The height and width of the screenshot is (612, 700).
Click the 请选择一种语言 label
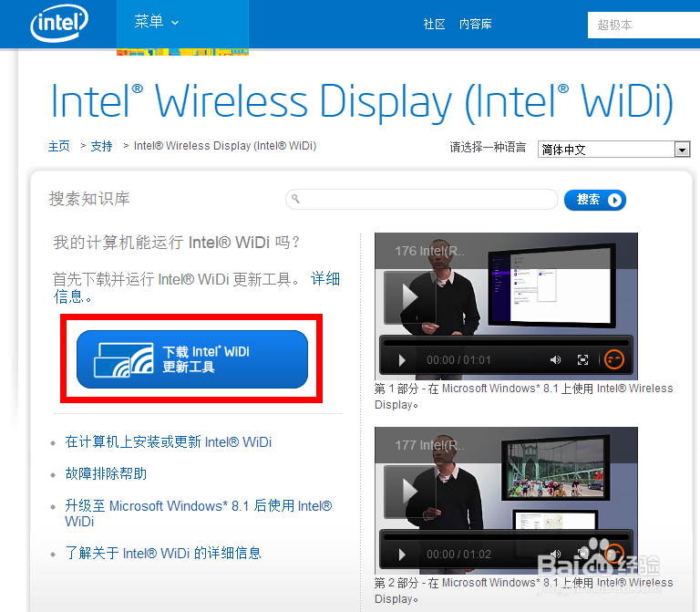click(x=488, y=147)
